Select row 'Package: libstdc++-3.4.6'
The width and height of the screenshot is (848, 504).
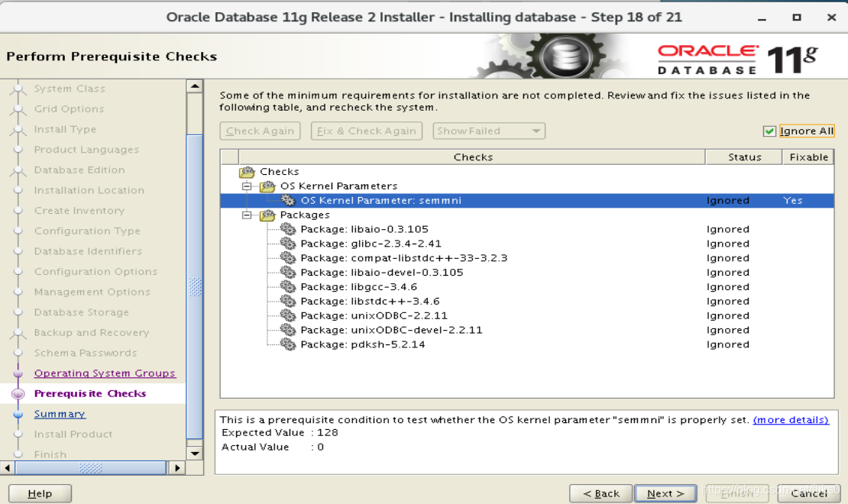[527, 301]
